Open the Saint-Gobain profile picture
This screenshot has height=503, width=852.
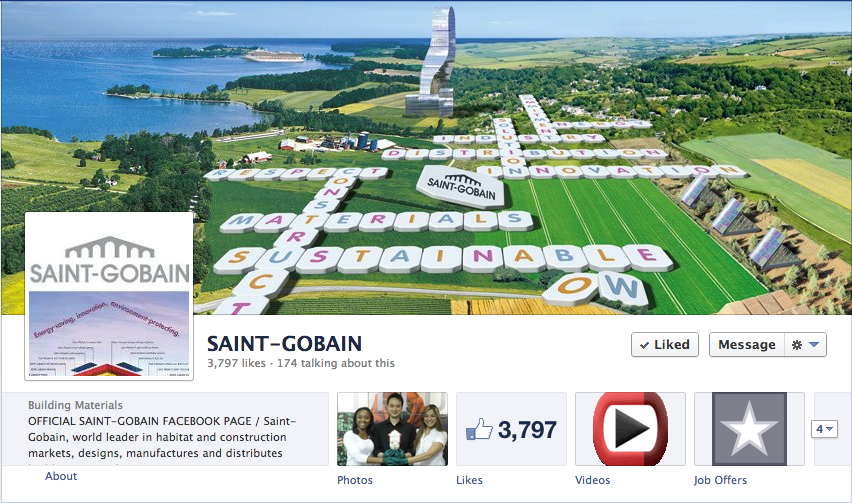coord(109,296)
